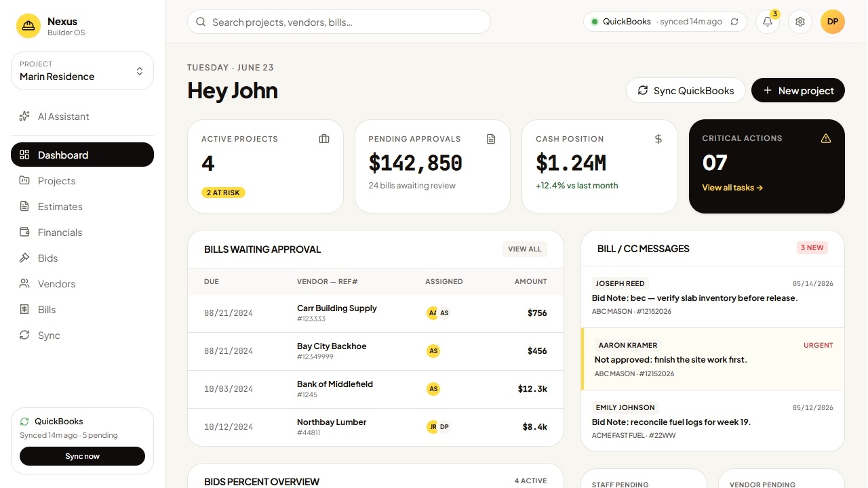This screenshot has width=868, height=488.
Task: Click the Cash Position dollar icon
Action: coord(658,139)
